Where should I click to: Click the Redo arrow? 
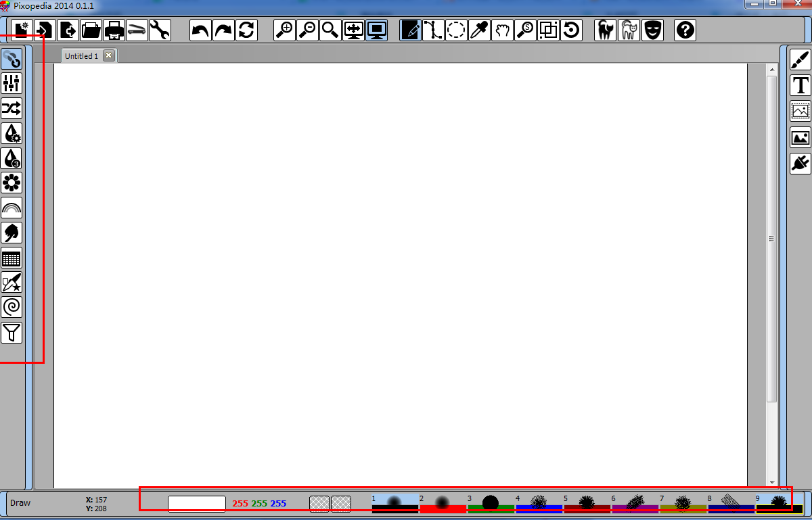pyautogui.click(x=223, y=30)
